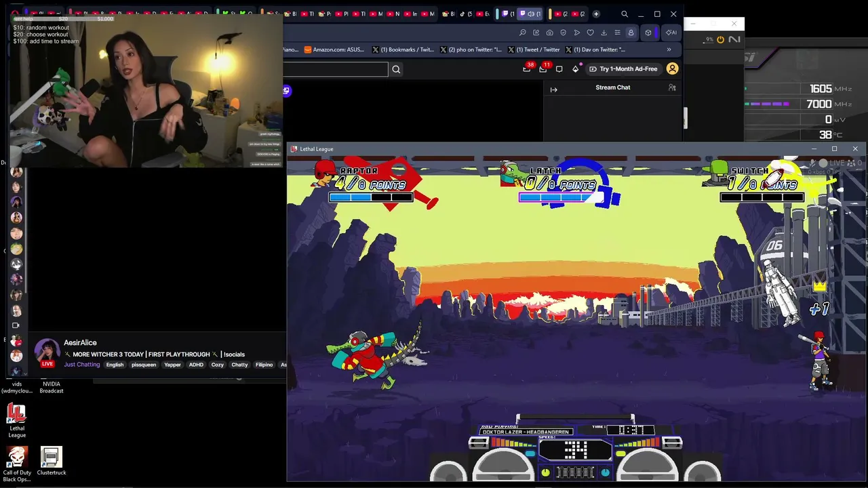Open the Just Chatting category link
868x488 pixels.
(x=82, y=365)
